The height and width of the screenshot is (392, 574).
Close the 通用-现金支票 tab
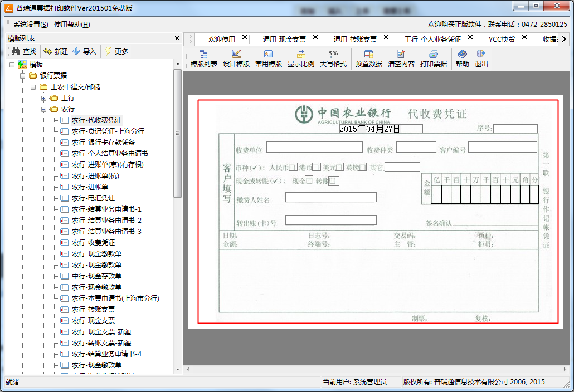point(315,37)
